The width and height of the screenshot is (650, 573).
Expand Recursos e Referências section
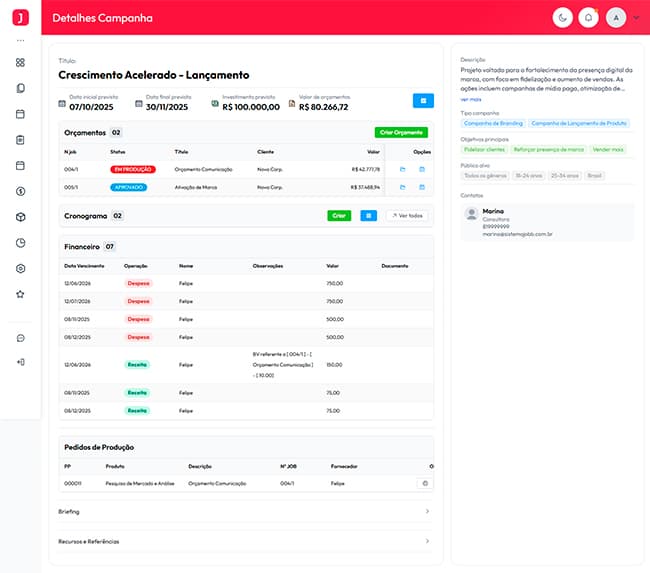245,541
